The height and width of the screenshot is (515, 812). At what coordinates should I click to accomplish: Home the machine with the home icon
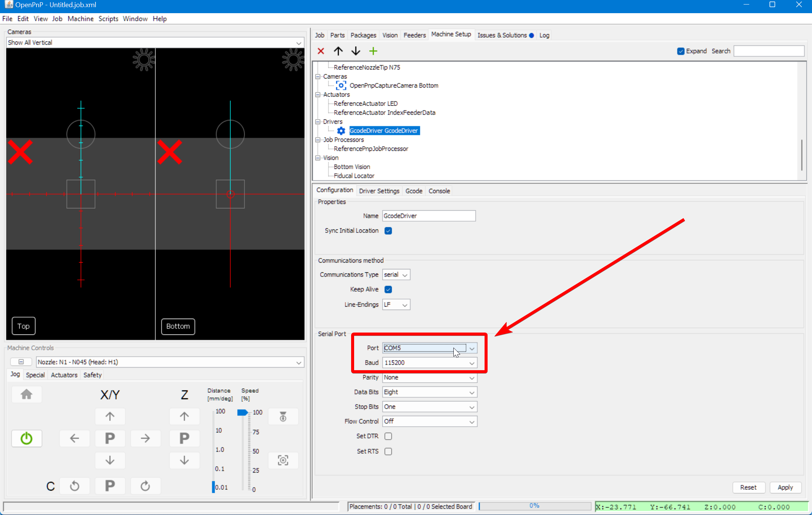(26, 394)
